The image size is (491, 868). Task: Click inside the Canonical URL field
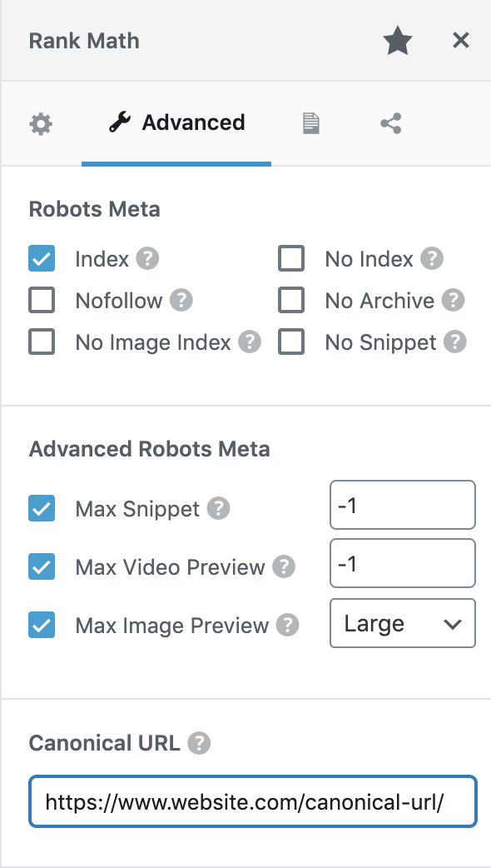tap(253, 801)
